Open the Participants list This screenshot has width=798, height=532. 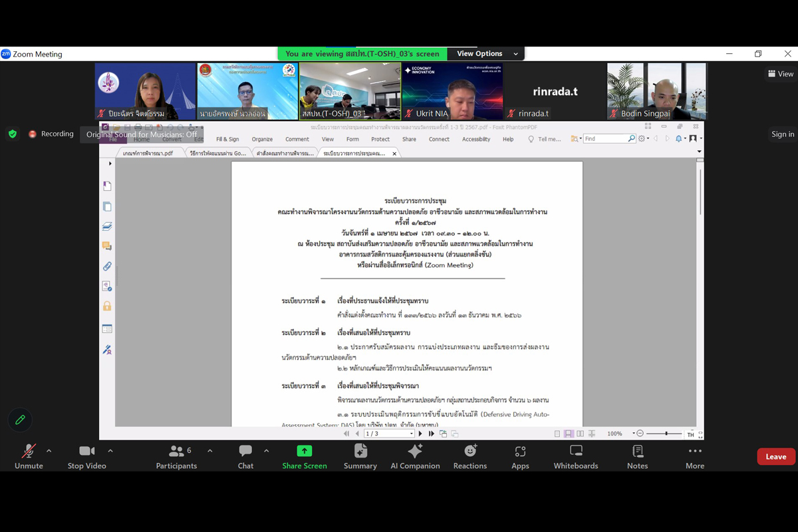176,456
